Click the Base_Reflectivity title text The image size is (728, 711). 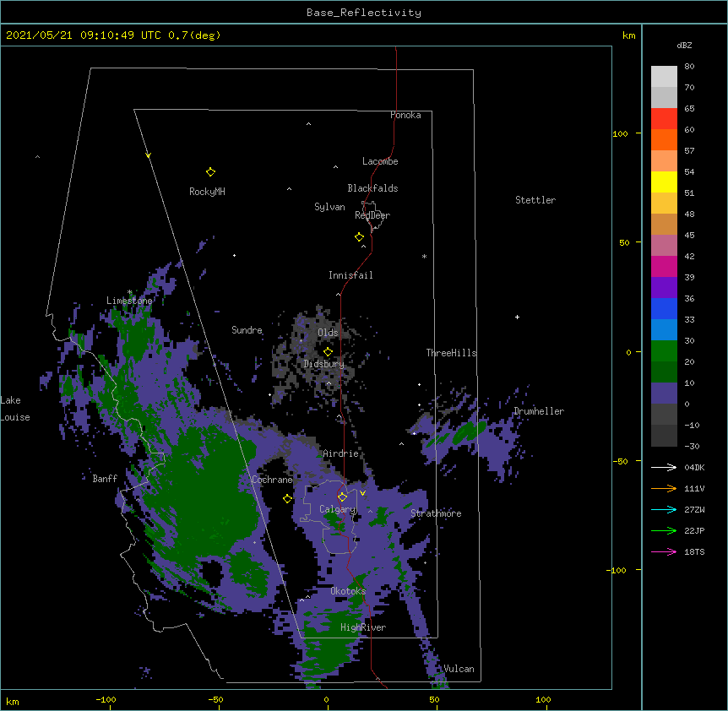[x=364, y=13]
